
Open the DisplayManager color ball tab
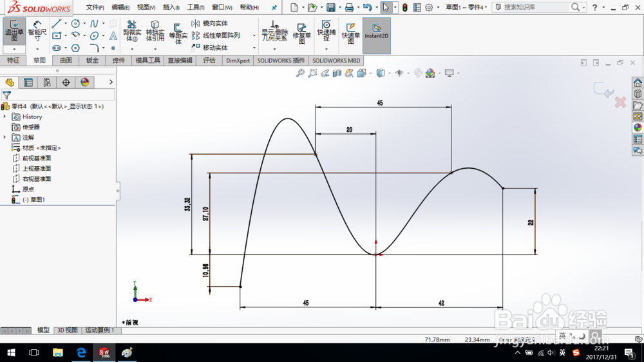point(84,82)
